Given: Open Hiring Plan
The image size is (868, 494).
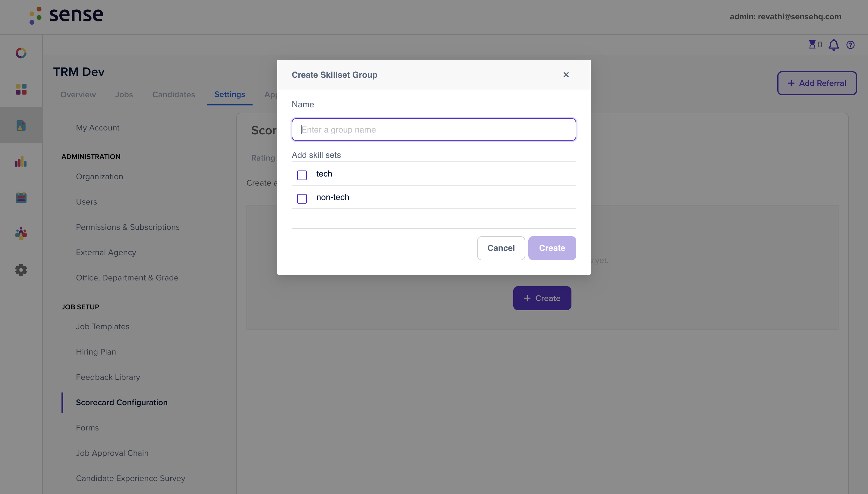Looking at the screenshot, I should click(96, 352).
